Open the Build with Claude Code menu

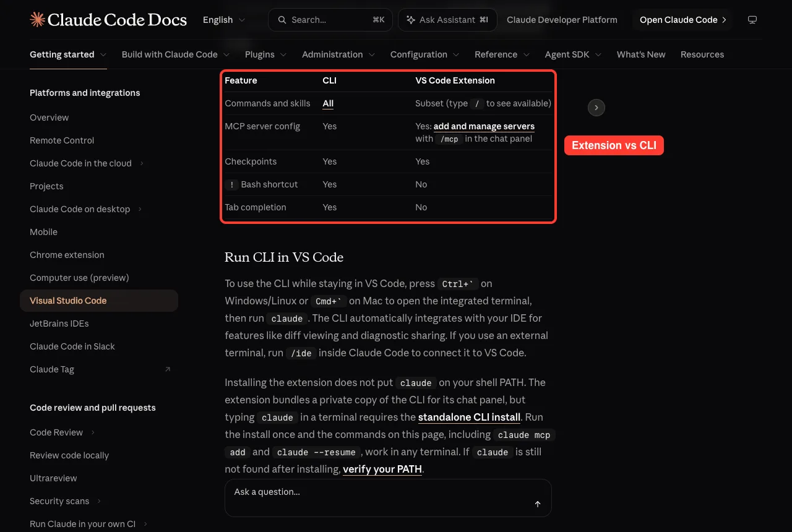pos(176,54)
